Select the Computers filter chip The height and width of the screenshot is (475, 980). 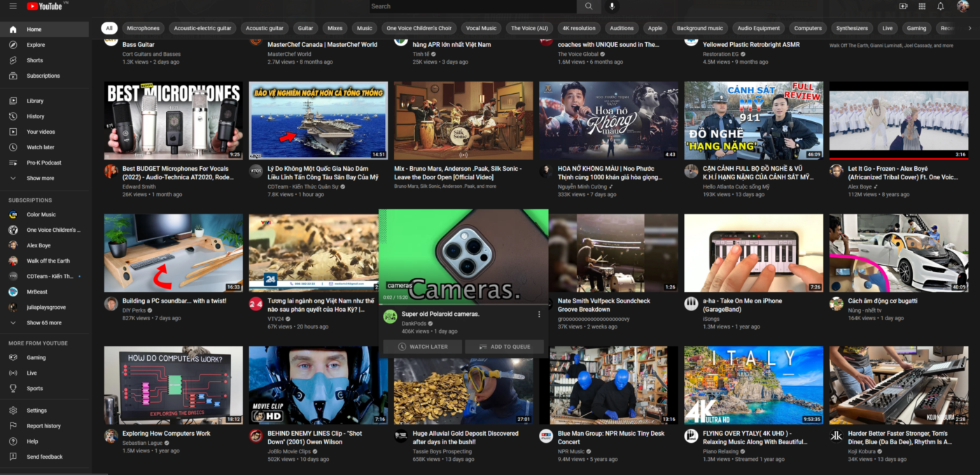coord(808,29)
